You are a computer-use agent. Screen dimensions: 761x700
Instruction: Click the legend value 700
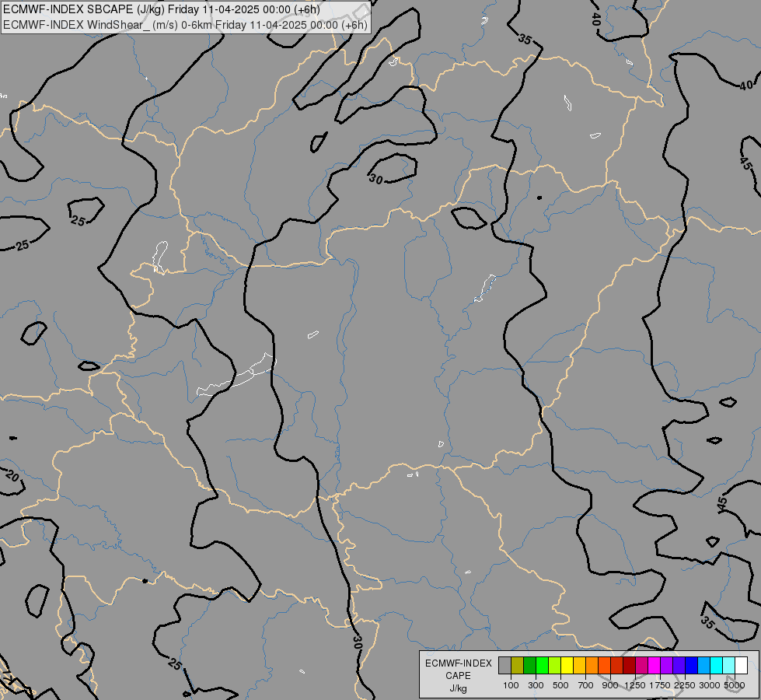pyautogui.click(x=586, y=685)
